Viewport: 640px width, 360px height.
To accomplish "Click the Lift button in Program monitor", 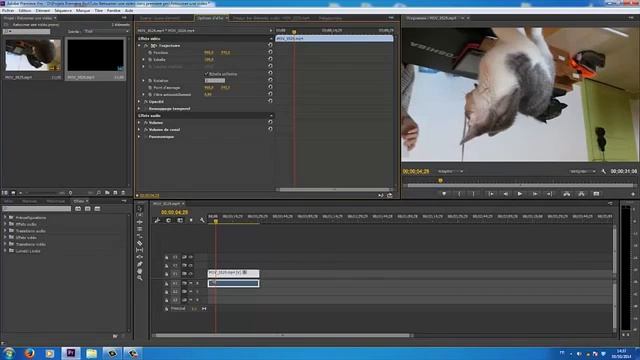I will pyautogui.click(x=567, y=194).
